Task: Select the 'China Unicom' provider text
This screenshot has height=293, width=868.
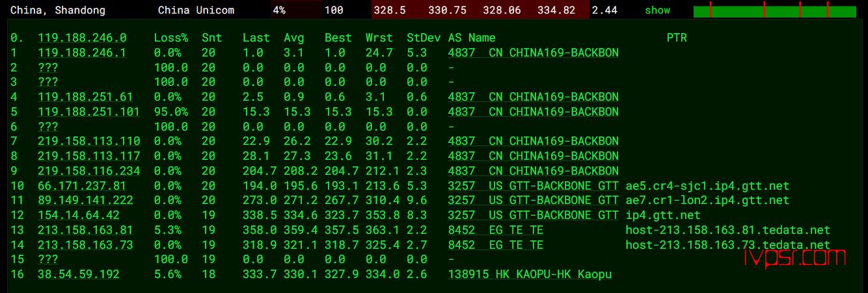Action: [x=196, y=10]
